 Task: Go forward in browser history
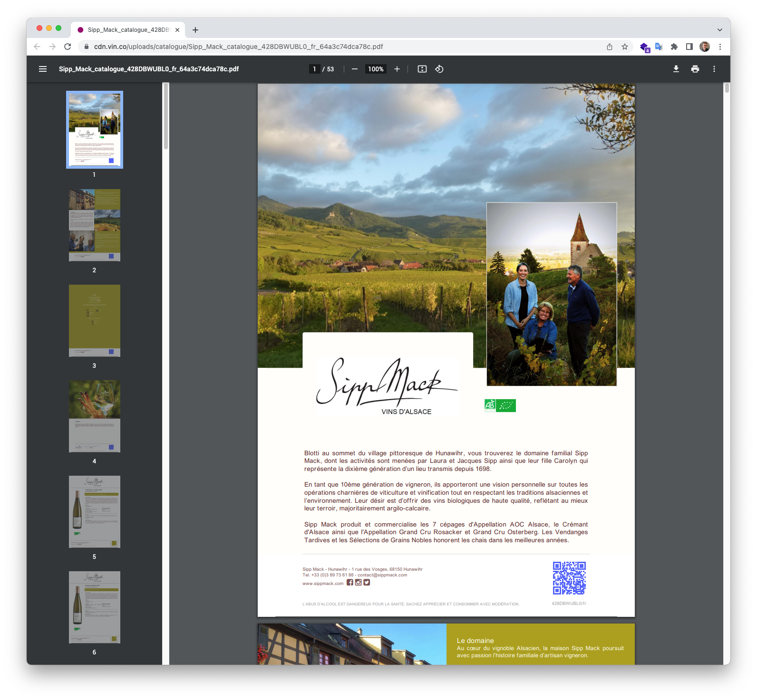(x=52, y=47)
